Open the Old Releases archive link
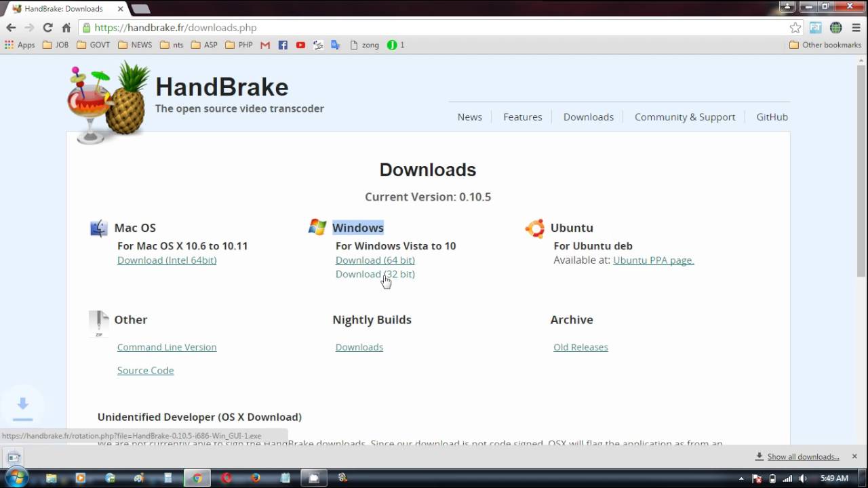The width and height of the screenshot is (868, 488). [580, 347]
